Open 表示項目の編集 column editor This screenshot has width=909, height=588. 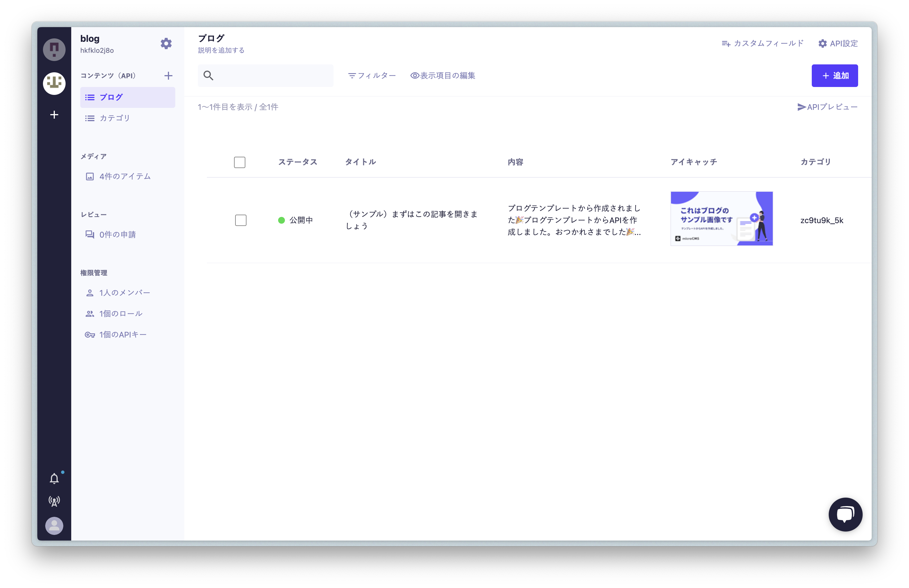[443, 76]
